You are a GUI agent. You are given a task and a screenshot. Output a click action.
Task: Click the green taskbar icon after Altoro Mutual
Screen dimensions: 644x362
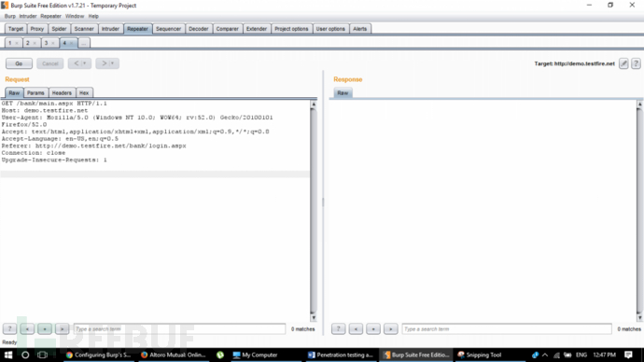220,355
